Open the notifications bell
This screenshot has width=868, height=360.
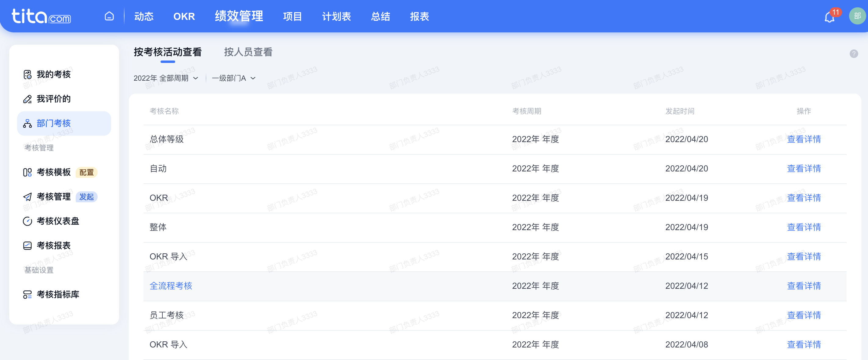click(829, 17)
